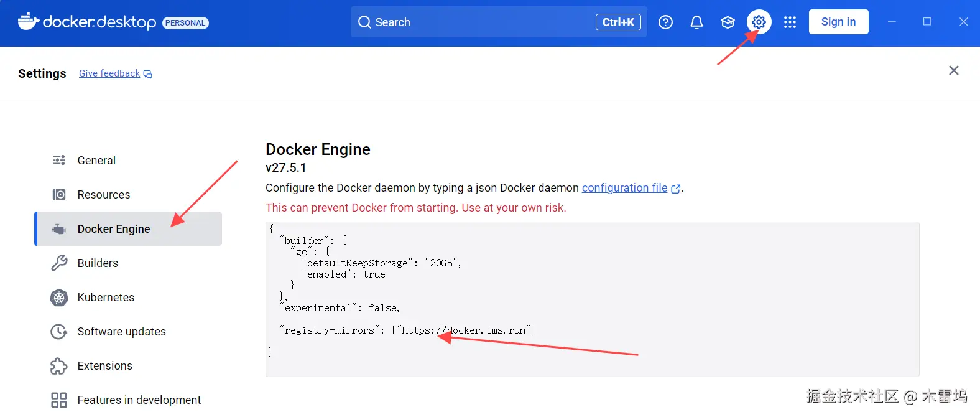The image size is (980, 417).
Task: Click the Software updates clock icon
Action: [59, 332]
